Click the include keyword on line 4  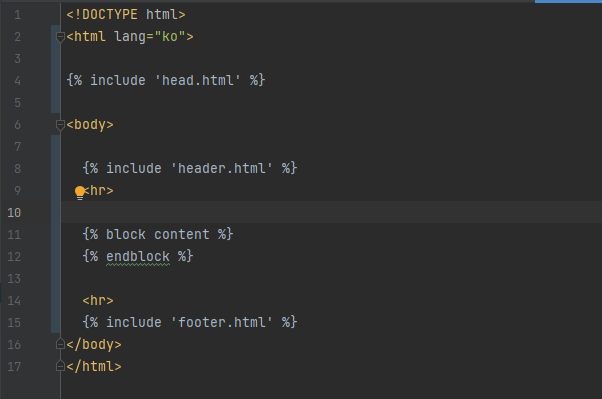(x=118, y=80)
